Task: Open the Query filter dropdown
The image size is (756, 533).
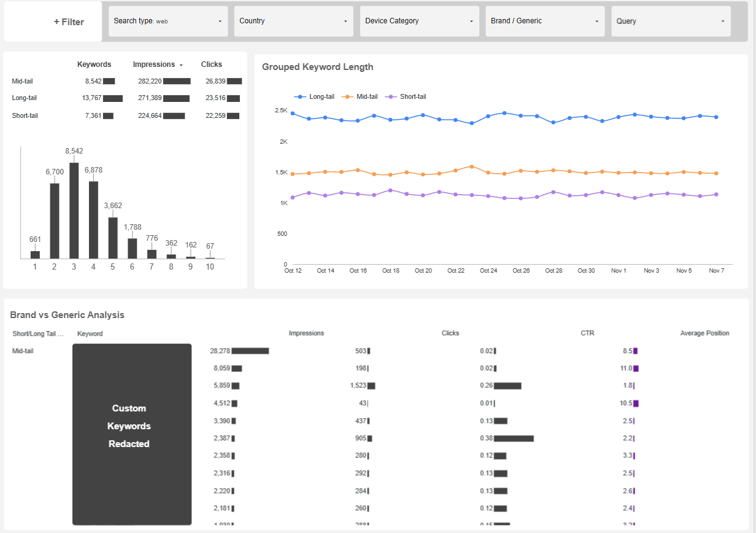Action: pyautogui.click(x=670, y=21)
